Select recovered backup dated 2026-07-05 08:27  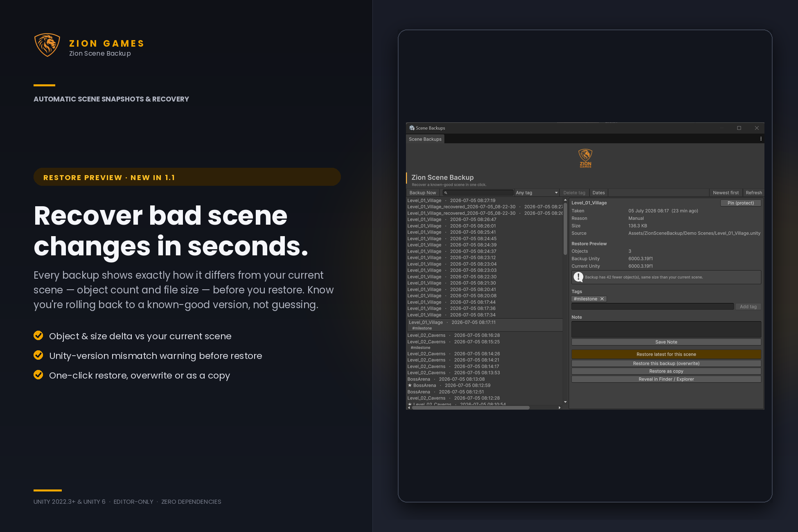click(485, 207)
